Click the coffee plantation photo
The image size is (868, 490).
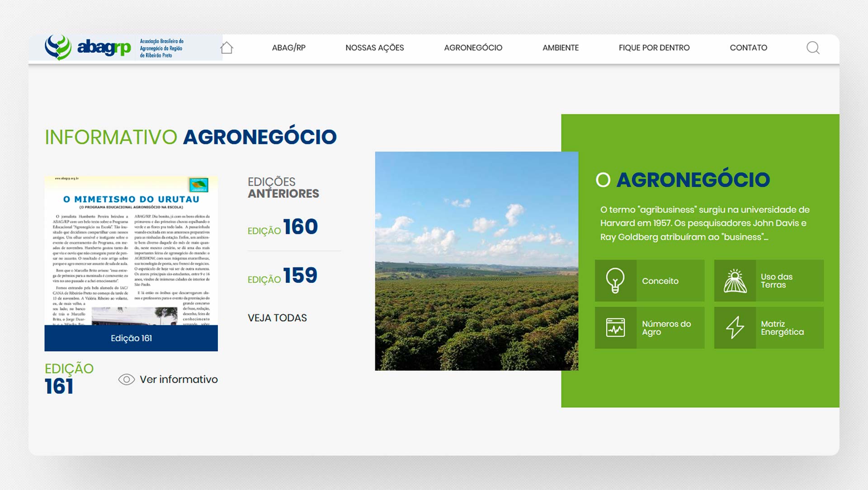coord(476,261)
